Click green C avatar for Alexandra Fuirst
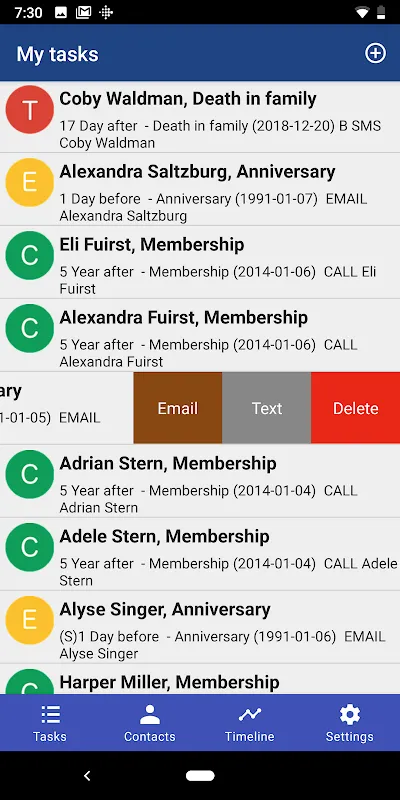The height and width of the screenshot is (800, 400). pos(30,329)
